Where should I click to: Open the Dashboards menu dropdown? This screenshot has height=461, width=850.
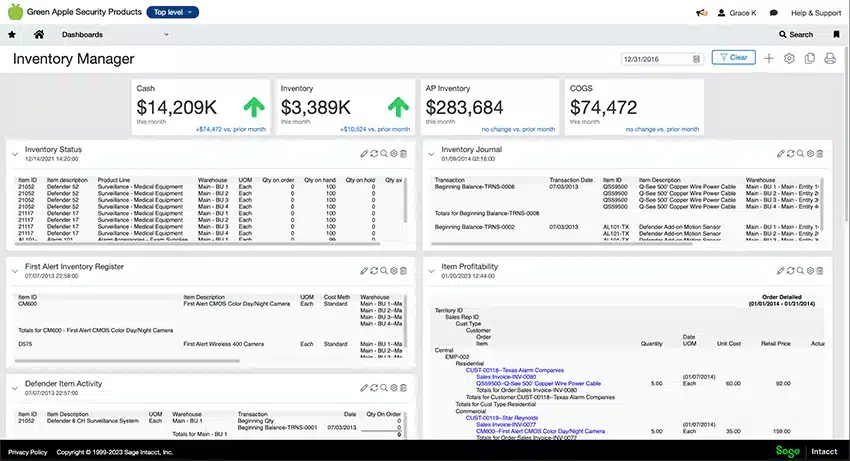115,34
